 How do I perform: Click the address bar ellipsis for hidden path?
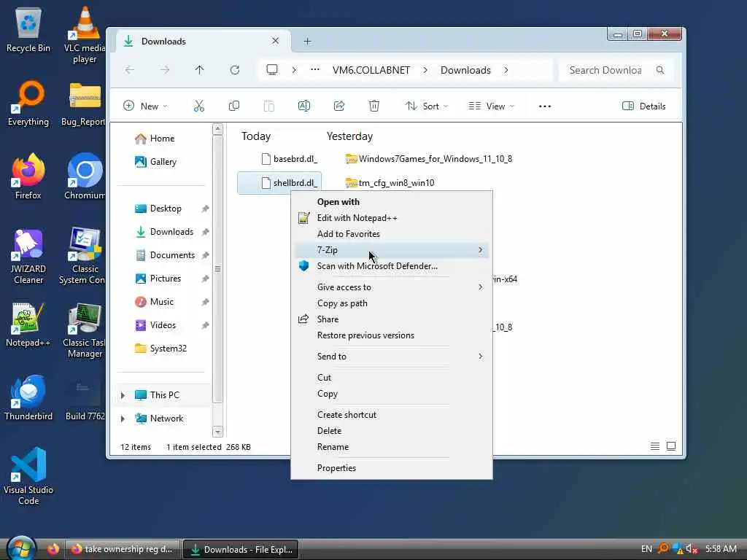coord(315,70)
